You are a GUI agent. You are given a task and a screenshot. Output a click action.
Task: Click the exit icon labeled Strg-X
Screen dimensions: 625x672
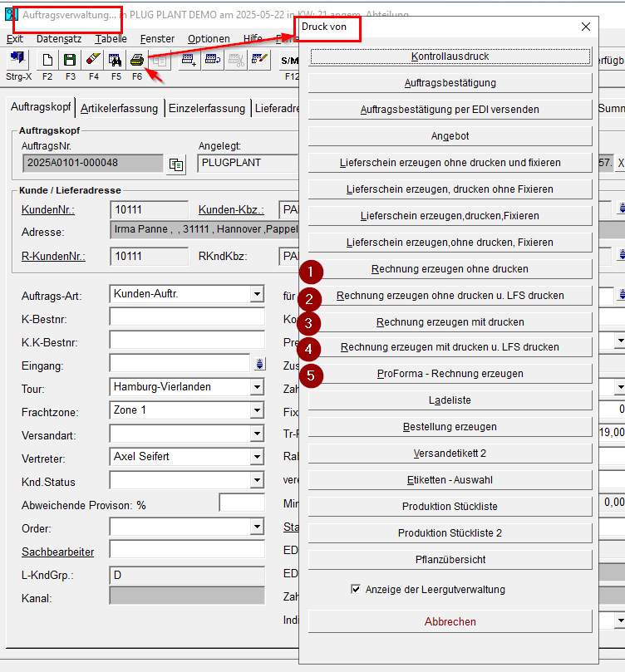(x=17, y=60)
